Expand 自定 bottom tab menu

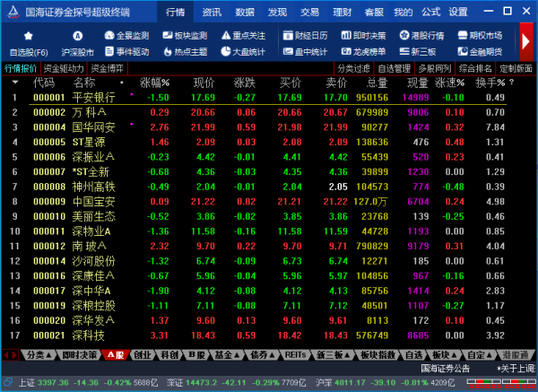pyautogui.click(x=480, y=355)
